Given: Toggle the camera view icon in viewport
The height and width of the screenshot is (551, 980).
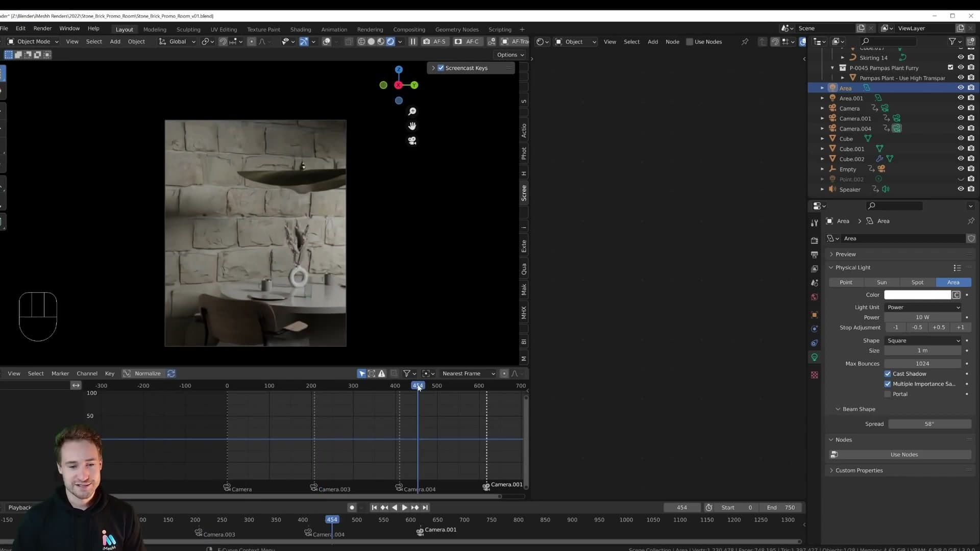Looking at the screenshot, I should (x=412, y=141).
